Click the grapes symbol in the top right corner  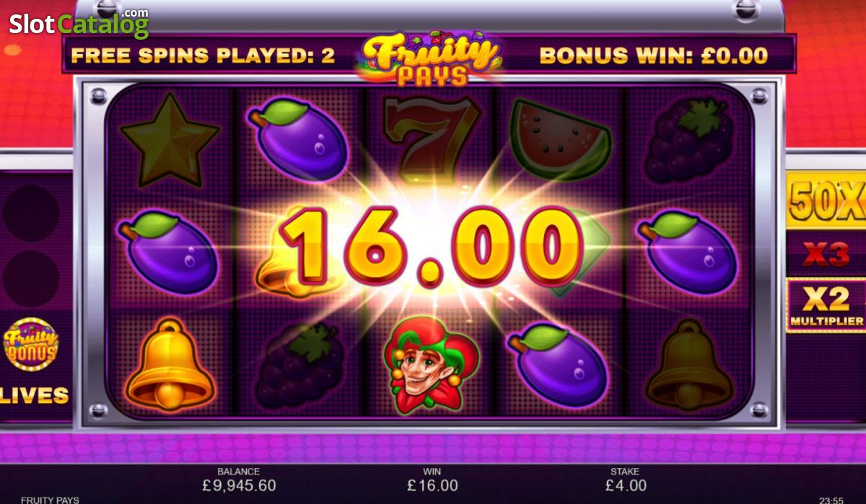[x=688, y=140]
